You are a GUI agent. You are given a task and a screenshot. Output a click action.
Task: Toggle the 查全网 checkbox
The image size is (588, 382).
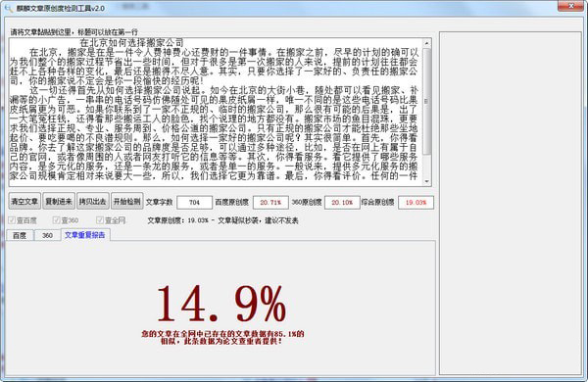(x=111, y=220)
